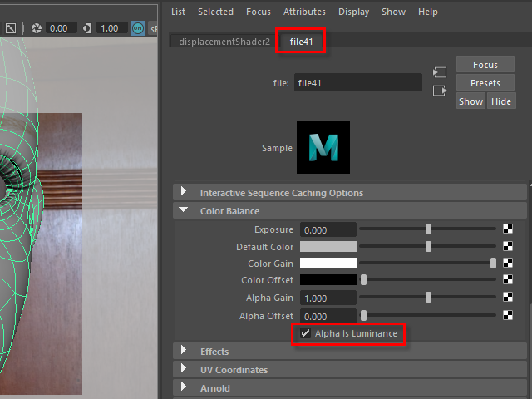Screen dimensions: 532x399
Task: Open the Attributes menu
Action: point(304,12)
